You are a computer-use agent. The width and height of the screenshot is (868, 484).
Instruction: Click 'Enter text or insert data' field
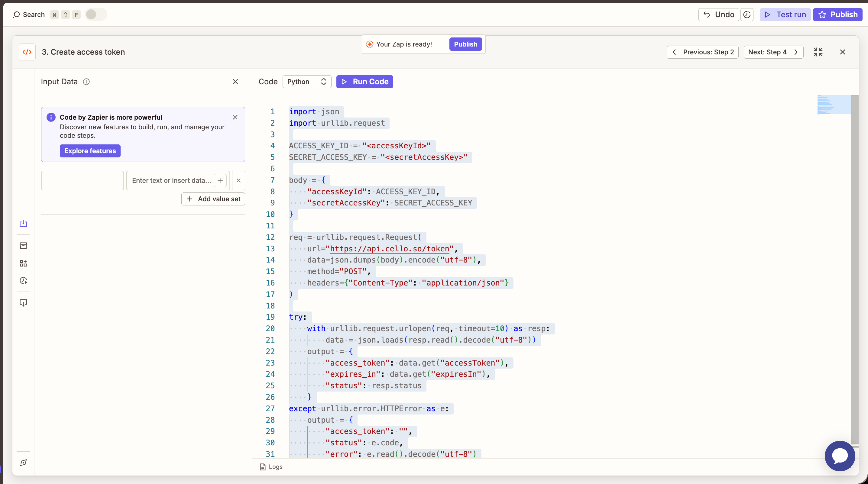tap(171, 181)
